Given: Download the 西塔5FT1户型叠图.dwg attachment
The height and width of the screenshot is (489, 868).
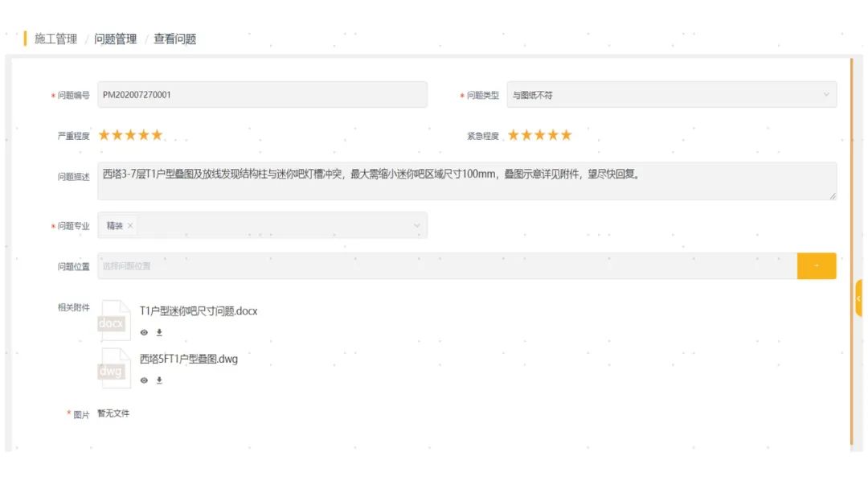Looking at the screenshot, I should (159, 380).
